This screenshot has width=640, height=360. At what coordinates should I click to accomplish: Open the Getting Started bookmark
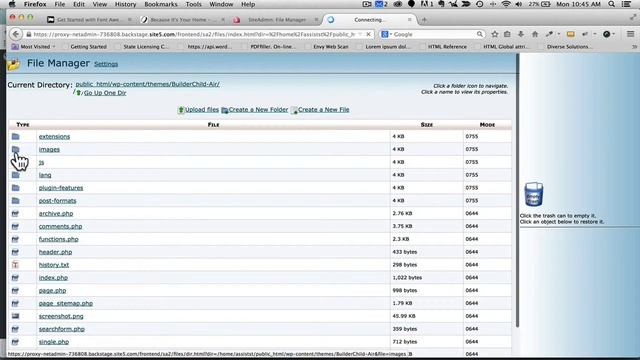click(88, 47)
